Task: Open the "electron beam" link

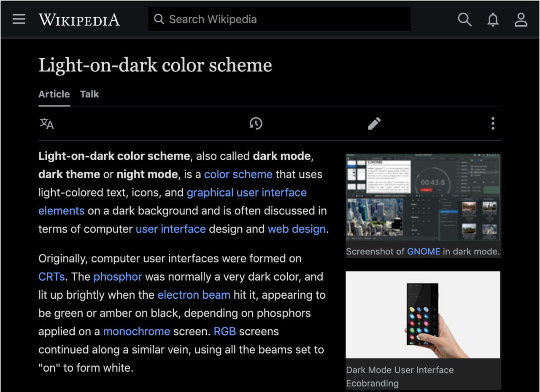Action: point(194,295)
